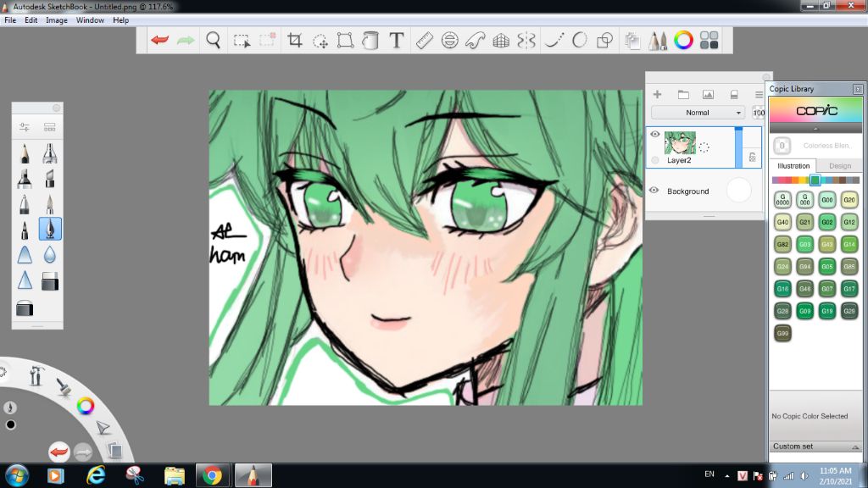Add a new layer with plus button

click(x=657, y=95)
